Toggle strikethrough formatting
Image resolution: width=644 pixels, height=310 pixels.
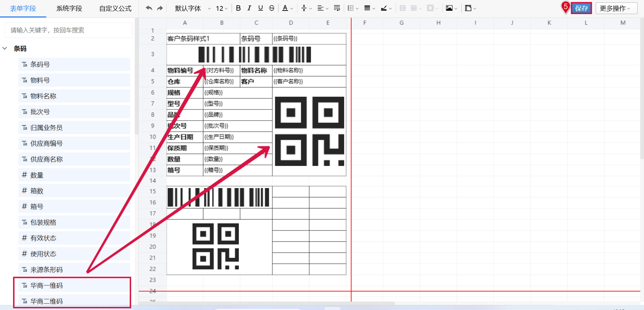pos(272,8)
